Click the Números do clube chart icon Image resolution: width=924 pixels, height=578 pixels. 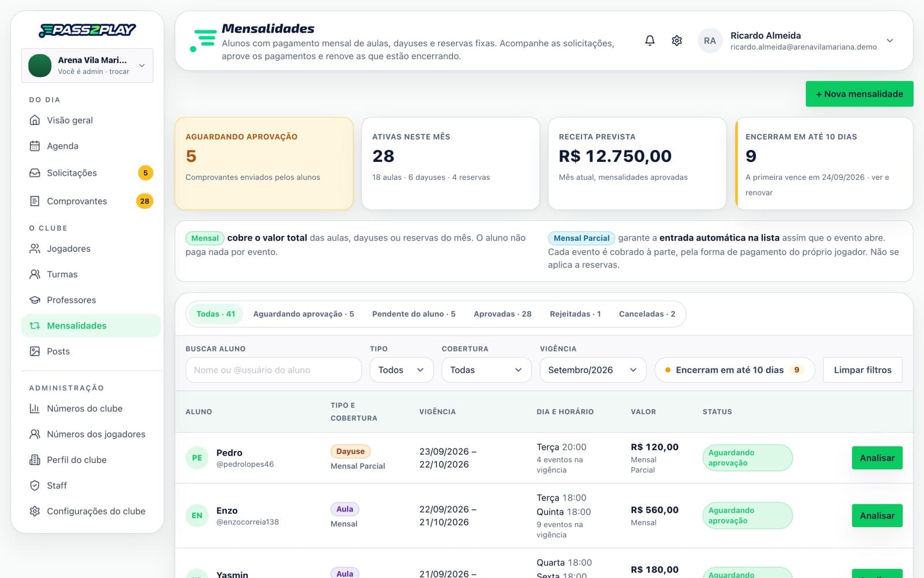click(x=35, y=409)
